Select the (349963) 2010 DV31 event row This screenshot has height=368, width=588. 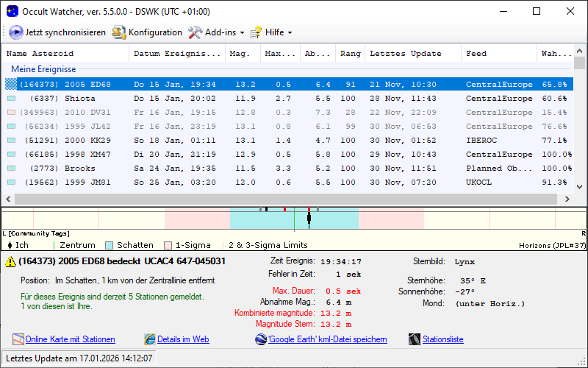click(x=289, y=113)
